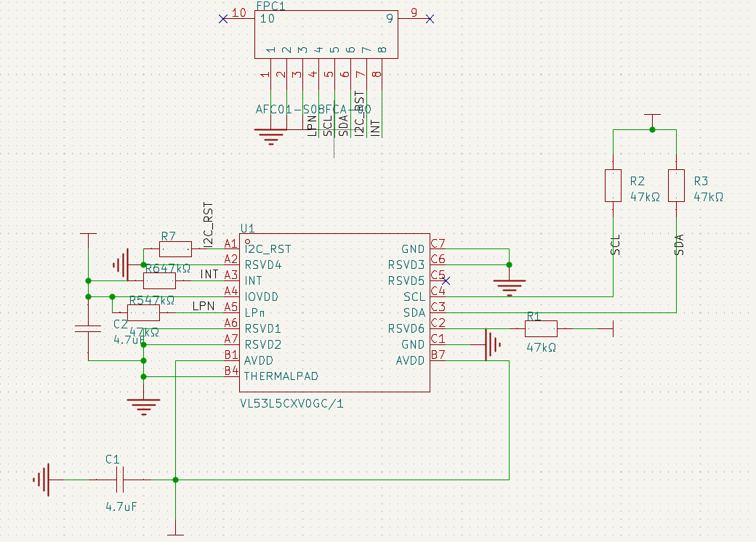756x542 pixels.
Task: Click the R1 resistor symbol body
Action: pos(541,328)
